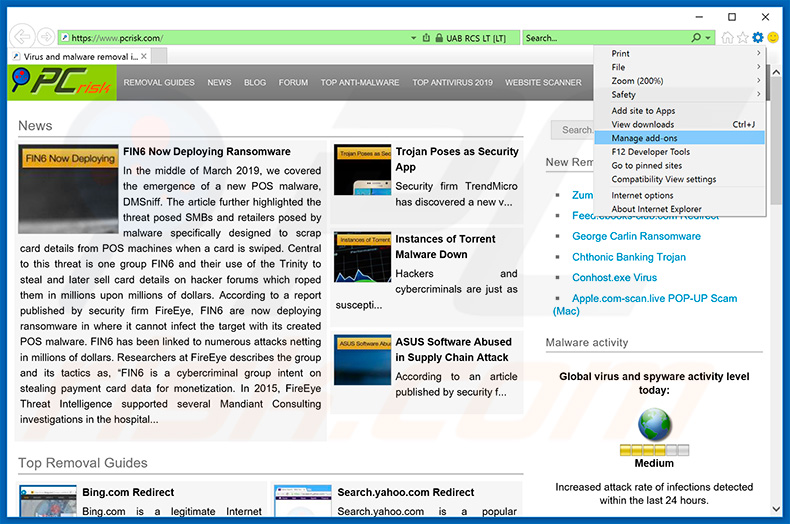Image resolution: width=790 pixels, height=524 pixels.
Task: Close the Virus and malware removal tab
Action: point(144,56)
